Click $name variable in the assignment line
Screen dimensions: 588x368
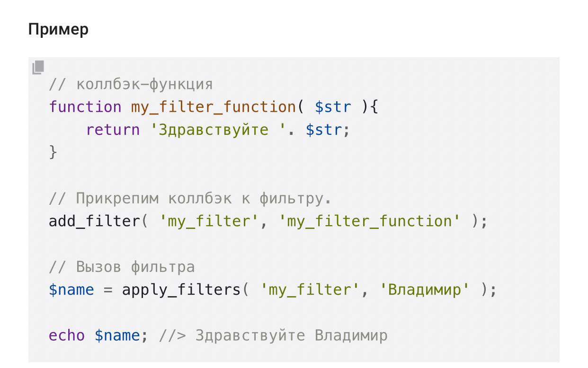71,289
